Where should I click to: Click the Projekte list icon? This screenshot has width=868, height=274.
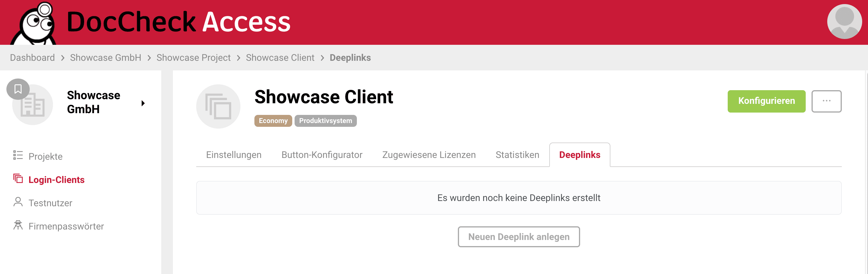tap(18, 155)
